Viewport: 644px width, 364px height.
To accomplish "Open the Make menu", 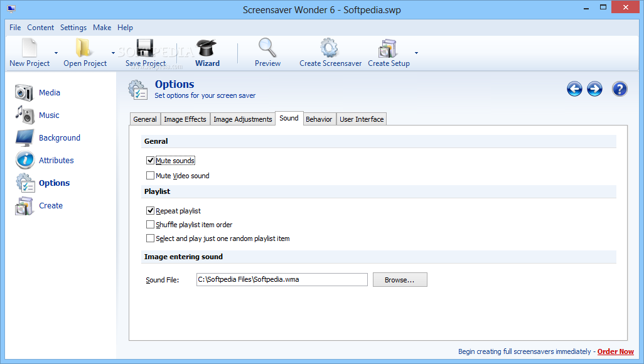I will pos(102,28).
